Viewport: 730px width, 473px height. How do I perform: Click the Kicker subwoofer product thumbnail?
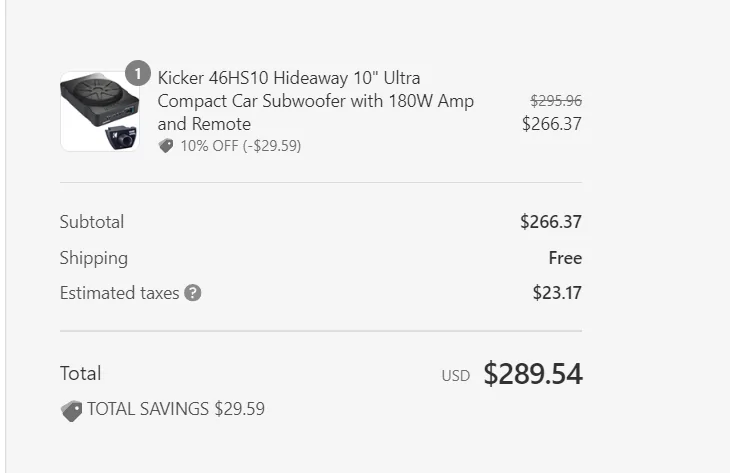[100, 111]
